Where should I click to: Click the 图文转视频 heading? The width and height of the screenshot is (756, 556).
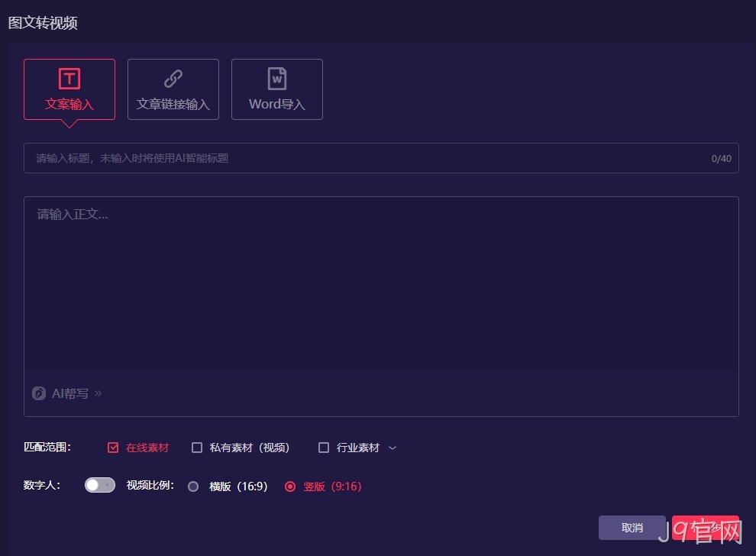43,23
